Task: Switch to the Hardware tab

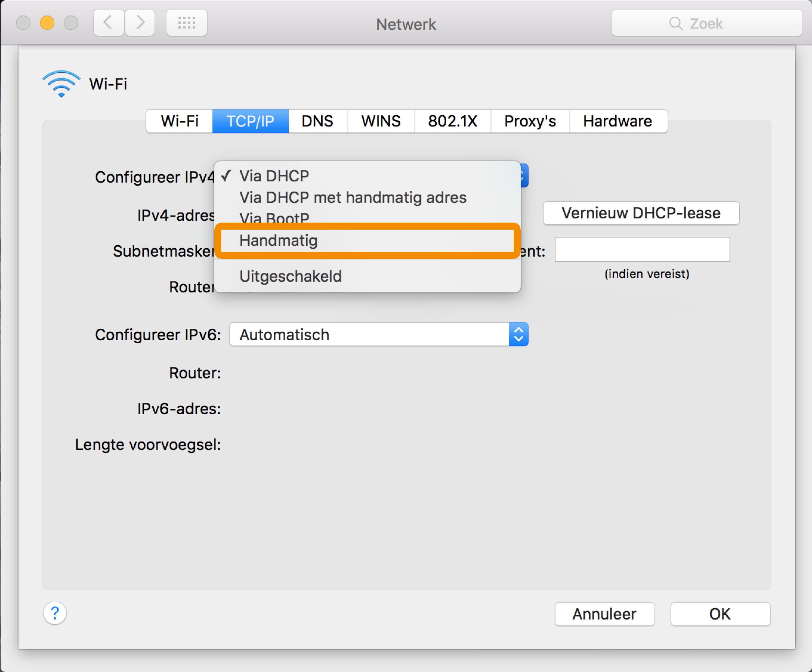Action: [x=618, y=121]
